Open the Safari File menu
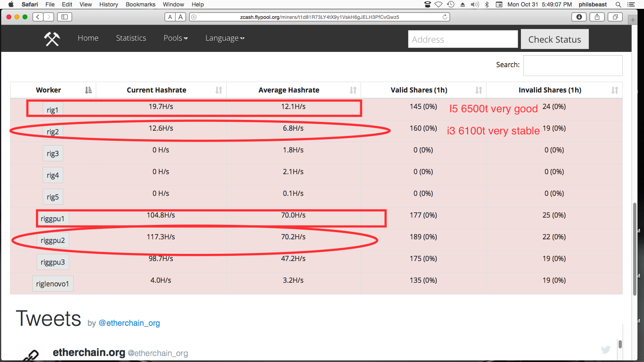Image resolution: width=644 pixels, height=362 pixels. (x=50, y=4)
